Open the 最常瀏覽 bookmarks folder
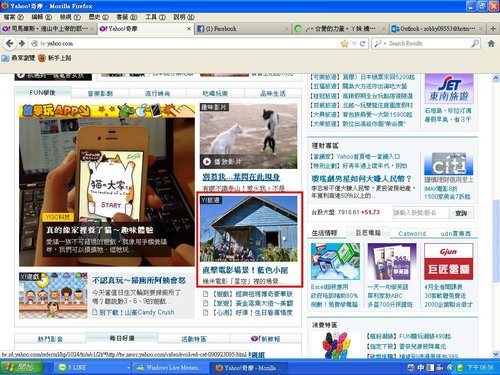Image resolution: width=500 pixels, height=375 pixels. (x=18, y=58)
